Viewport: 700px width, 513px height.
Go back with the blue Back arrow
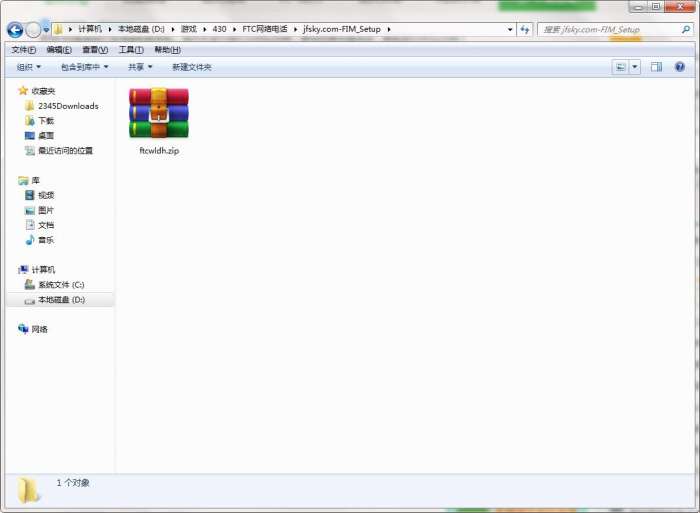click(x=15, y=30)
